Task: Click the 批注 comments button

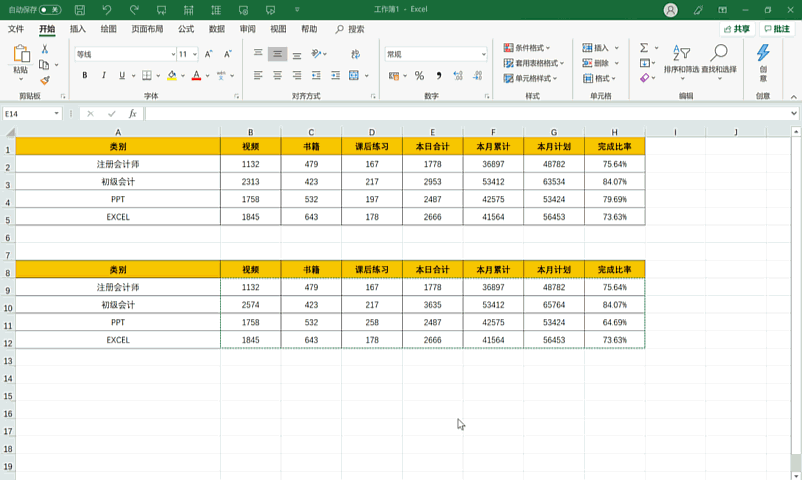Action: tap(777, 29)
